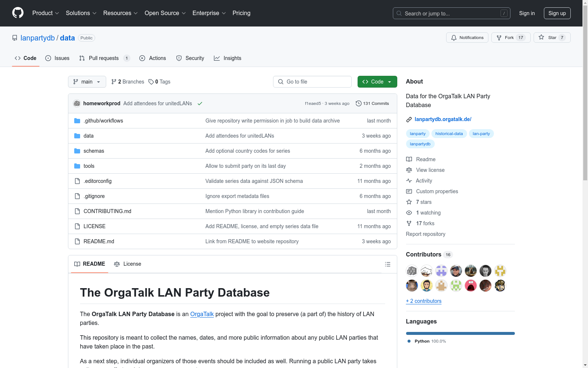Open the Readme link in About
The image size is (588, 368).
pos(421,159)
